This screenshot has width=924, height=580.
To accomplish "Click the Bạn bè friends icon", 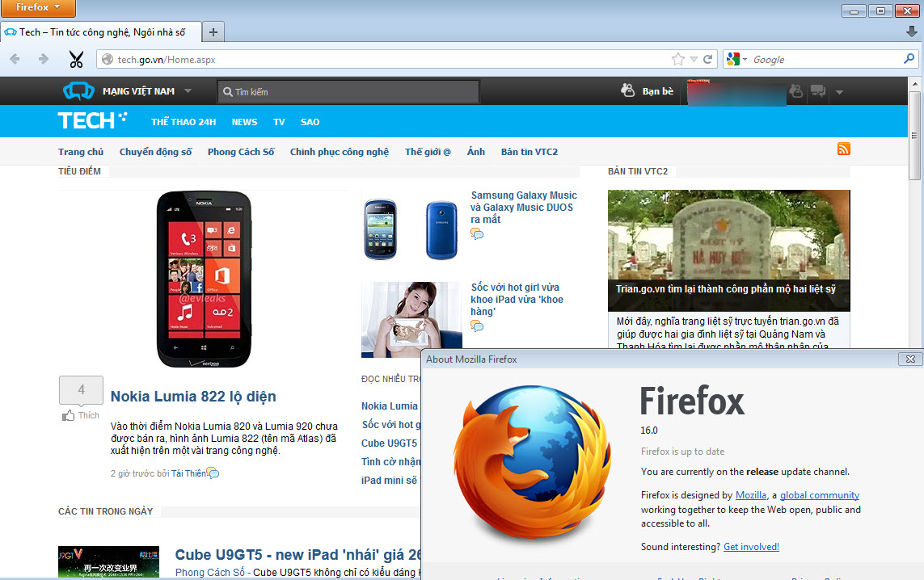I will [x=627, y=90].
